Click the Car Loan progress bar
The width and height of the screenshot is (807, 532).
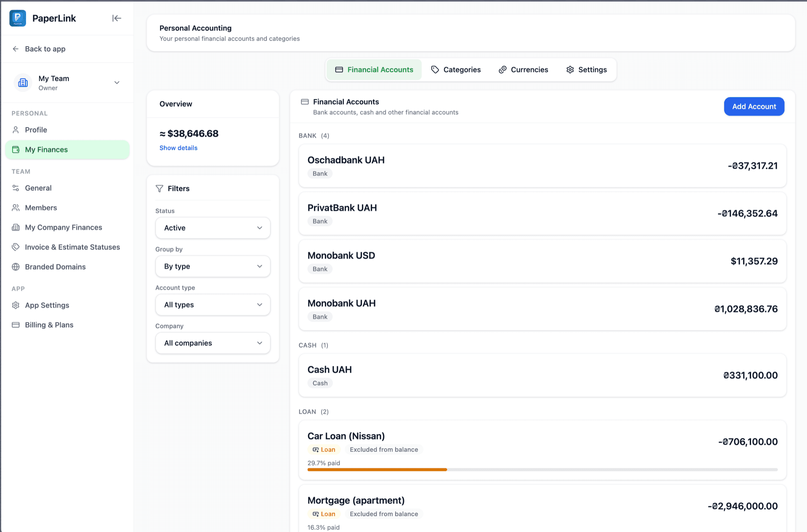coord(542,469)
